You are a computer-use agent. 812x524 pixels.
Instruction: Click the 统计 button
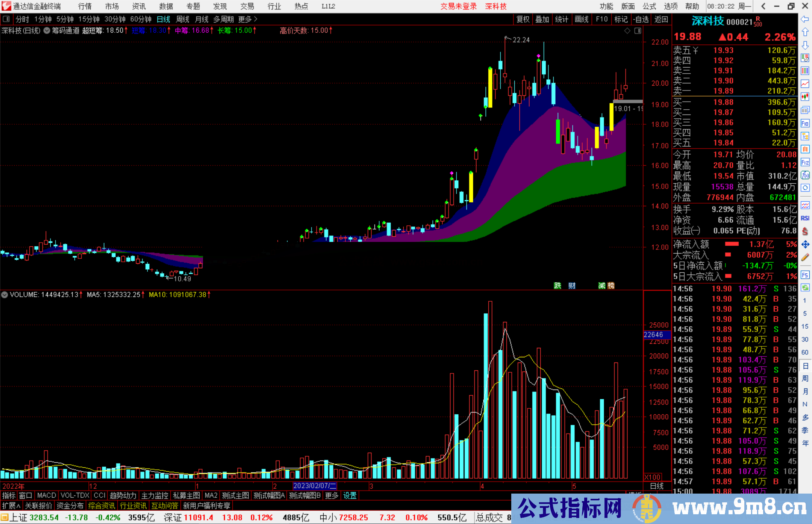coord(562,19)
